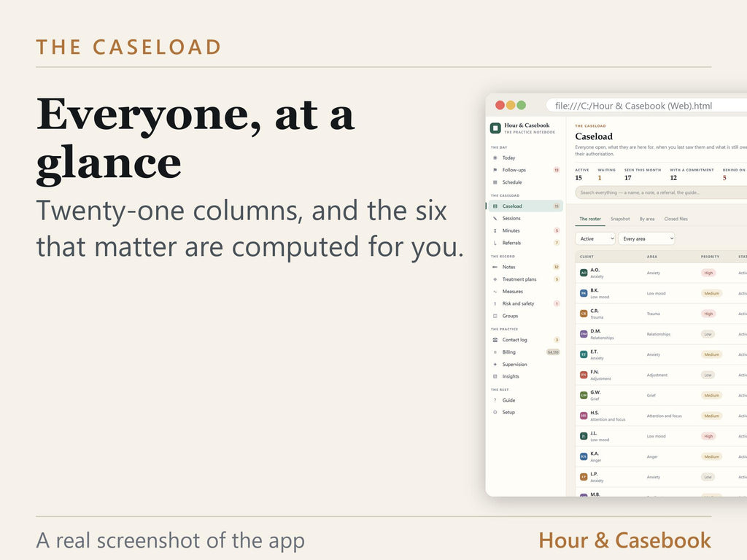Switch to the By area tab
The width and height of the screenshot is (747, 560).
click(647, 219)
